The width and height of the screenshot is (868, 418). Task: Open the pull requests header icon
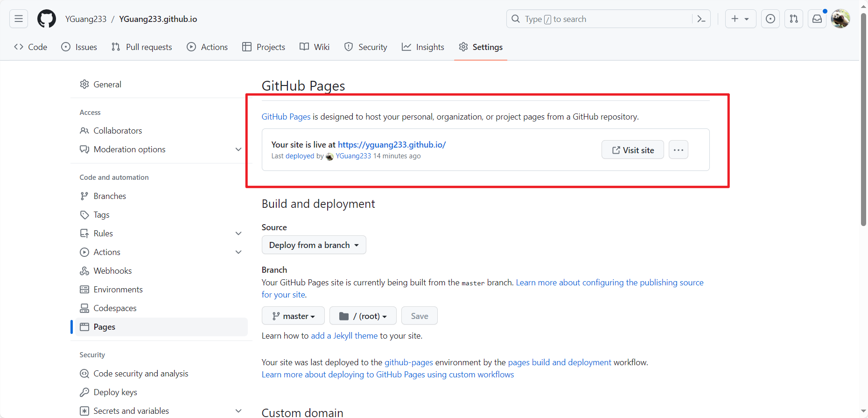coord(794,19)
